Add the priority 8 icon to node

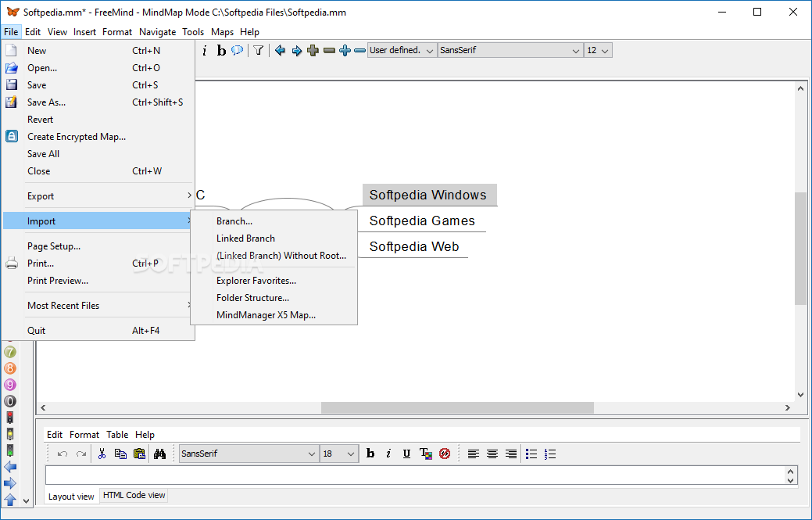tap(10, 368)
